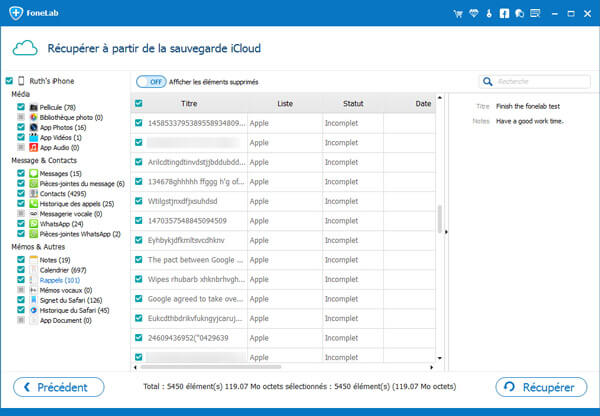Uncheck the row Wtilgstjrxdfjxsuhdsd checkbox
This screenshot has height=416, width=600.
pos(139,201)
